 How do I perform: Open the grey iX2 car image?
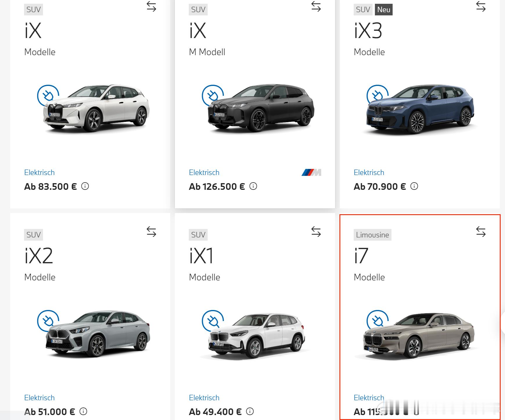[97, 334]
